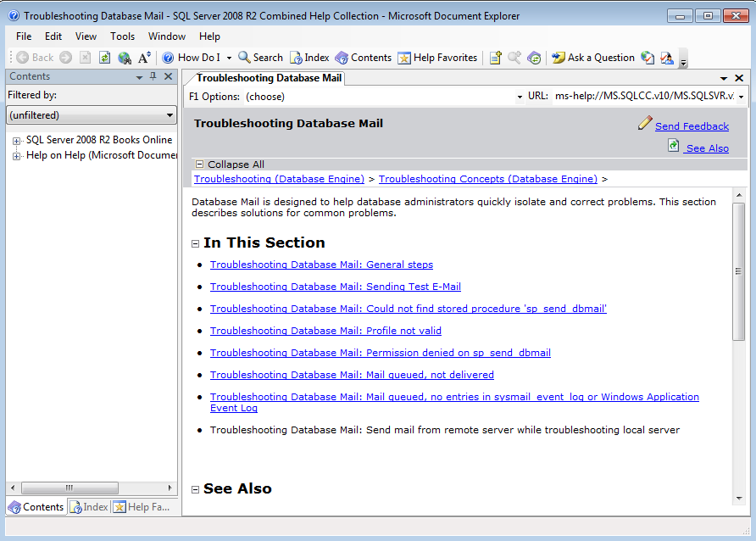
Task: Click the Send Feedback link
Action: click(692, 126)
